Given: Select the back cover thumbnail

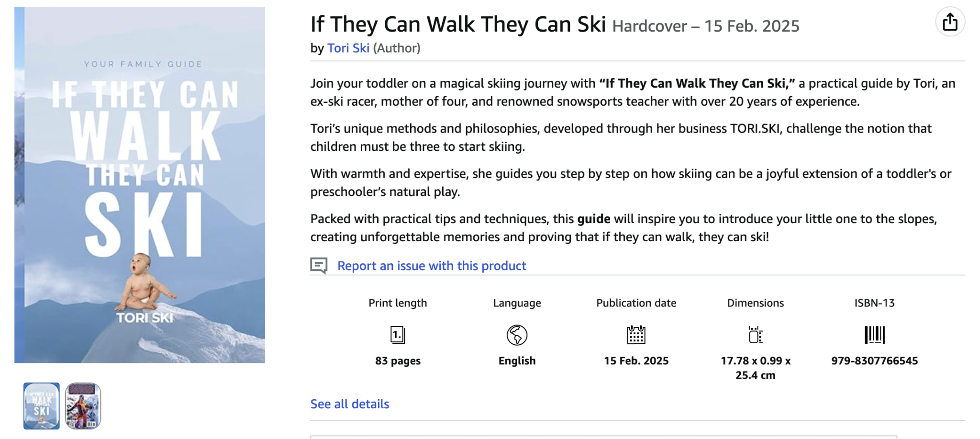Looking at the screenshot, I should [83, 406].
